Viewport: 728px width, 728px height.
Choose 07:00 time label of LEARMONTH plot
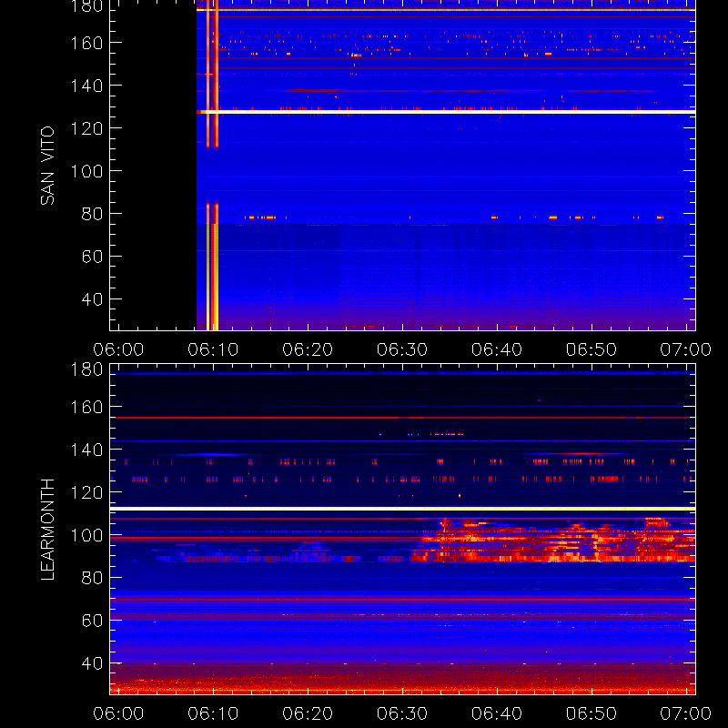point(686,713)
